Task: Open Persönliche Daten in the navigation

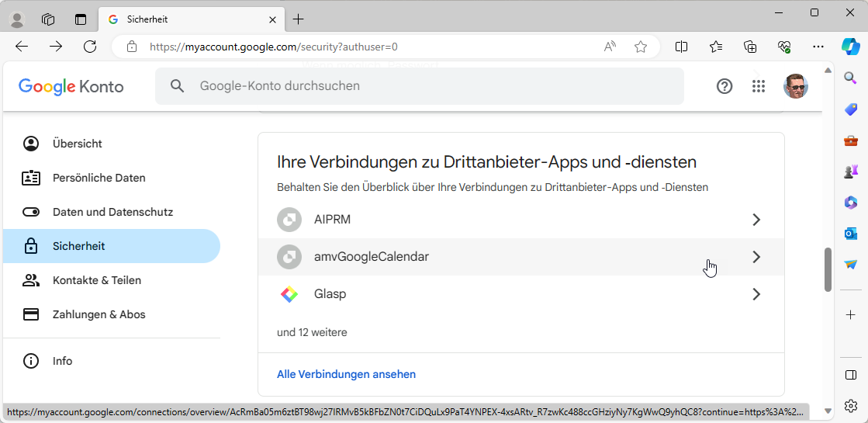Action: coord(111,178)
